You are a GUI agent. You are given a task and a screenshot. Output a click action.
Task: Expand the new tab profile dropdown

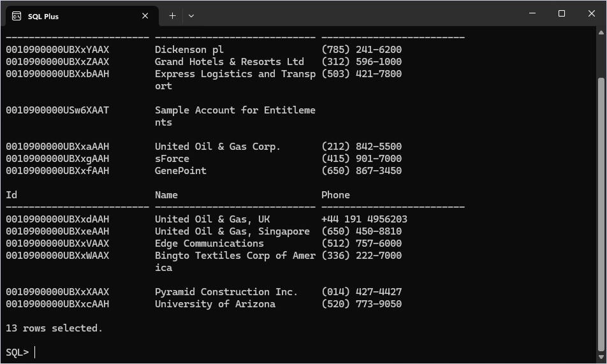point(191,16)
